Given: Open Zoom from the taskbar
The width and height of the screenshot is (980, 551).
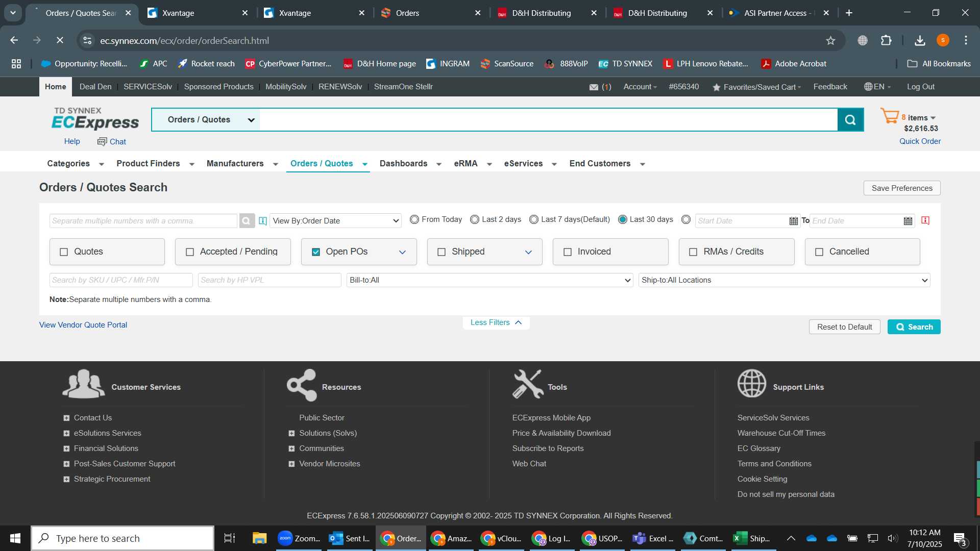Looking at the screenshot, I should 299,538.
